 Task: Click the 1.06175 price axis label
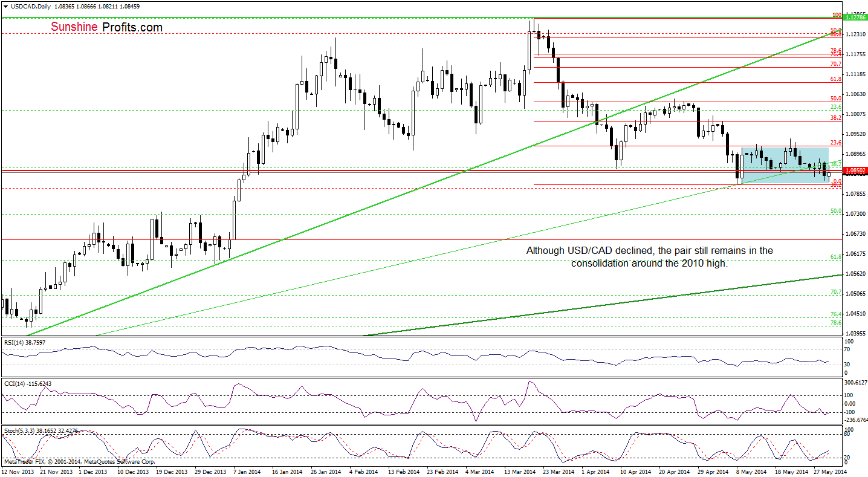click(856, 253)
